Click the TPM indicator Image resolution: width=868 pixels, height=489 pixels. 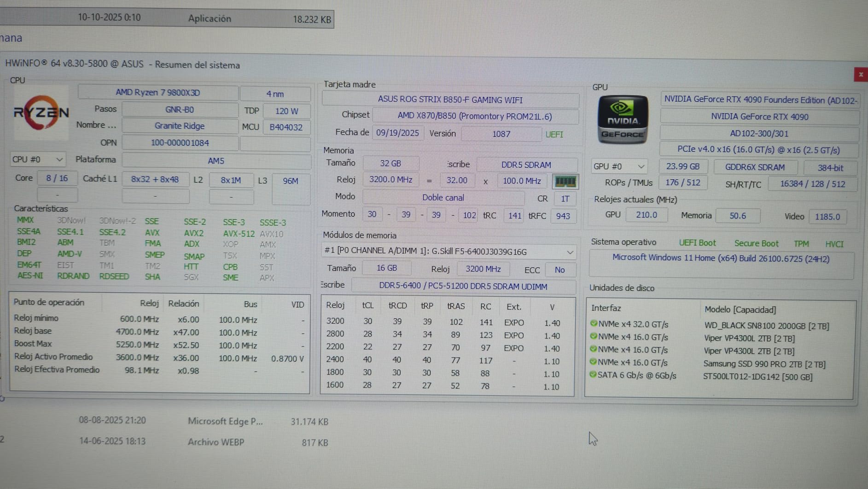(801, 244)
